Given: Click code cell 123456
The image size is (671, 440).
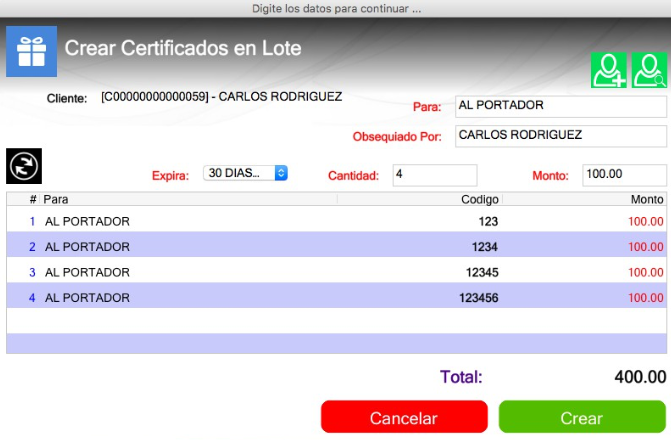Looking at the screenshot, I should point(479,297).
